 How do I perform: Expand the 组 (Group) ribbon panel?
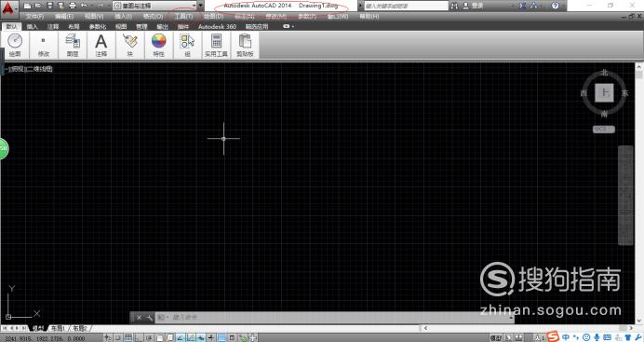(x=187, y=46)
